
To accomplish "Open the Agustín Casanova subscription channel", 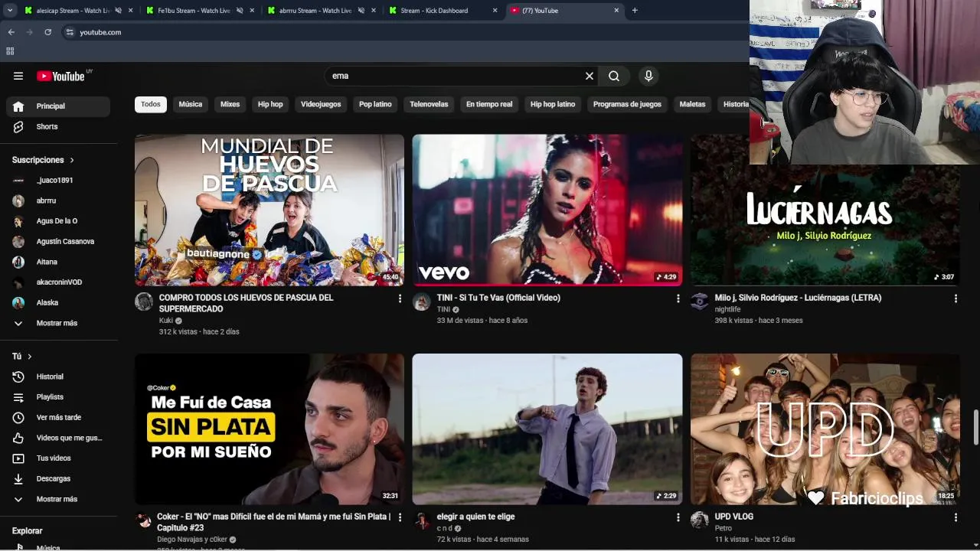I will click(x=58, y=242).
